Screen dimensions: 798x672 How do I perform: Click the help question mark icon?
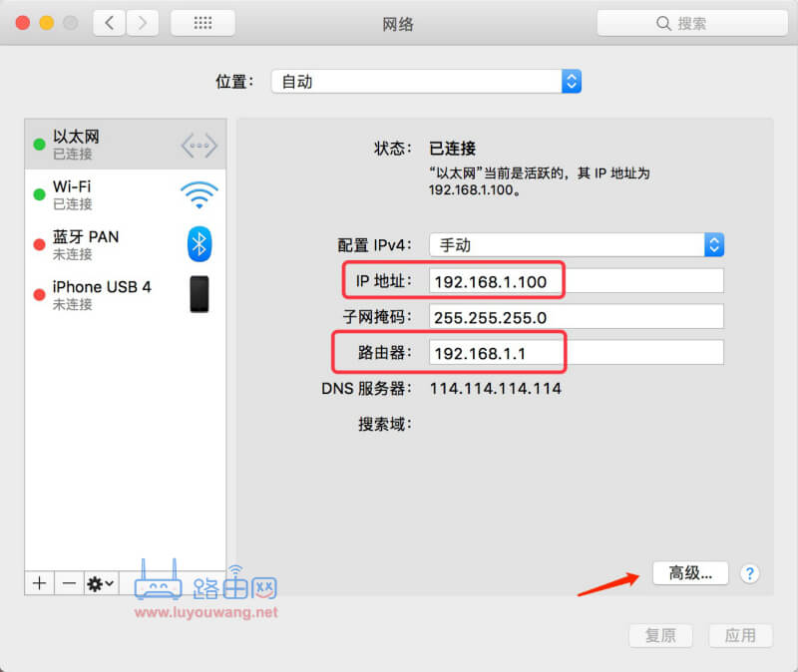(x=749, y=573)
